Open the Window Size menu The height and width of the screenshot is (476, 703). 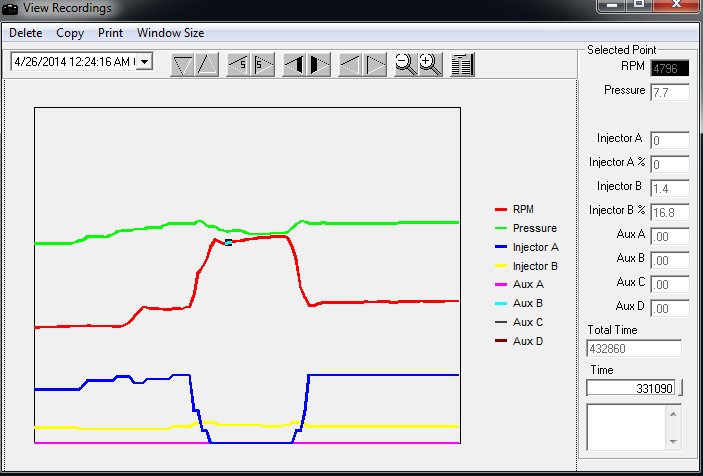click(170, 33)
